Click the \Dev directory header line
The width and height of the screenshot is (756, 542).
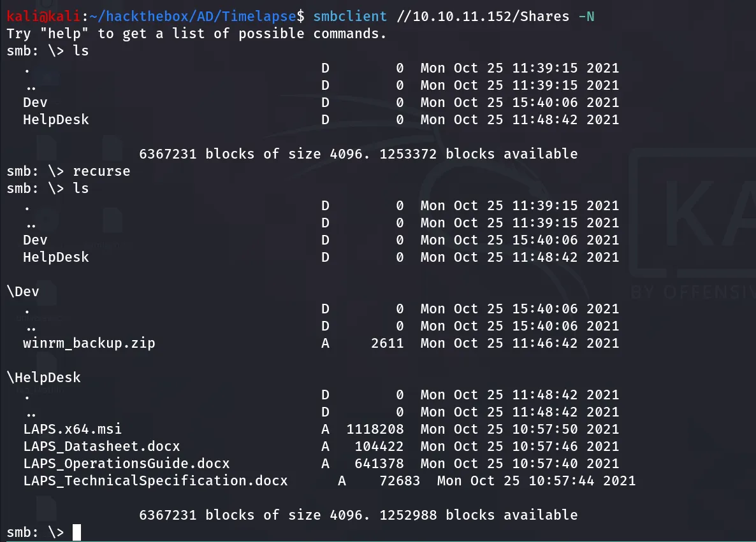click(x=23, y=292)
